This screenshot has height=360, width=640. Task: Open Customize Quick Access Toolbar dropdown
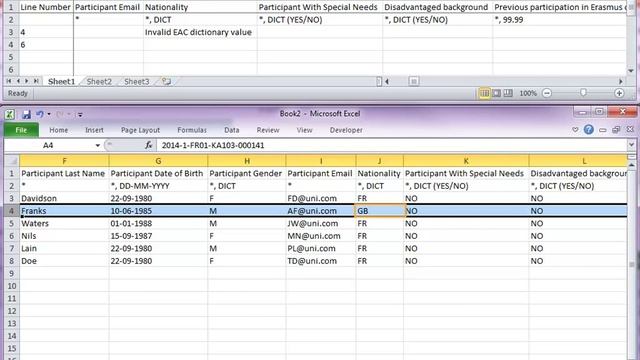80,115
